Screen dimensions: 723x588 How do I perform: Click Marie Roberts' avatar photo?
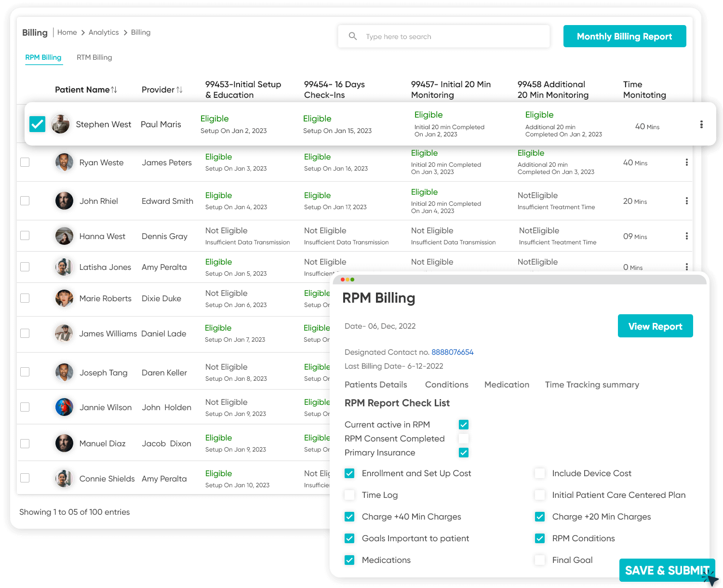64,298
